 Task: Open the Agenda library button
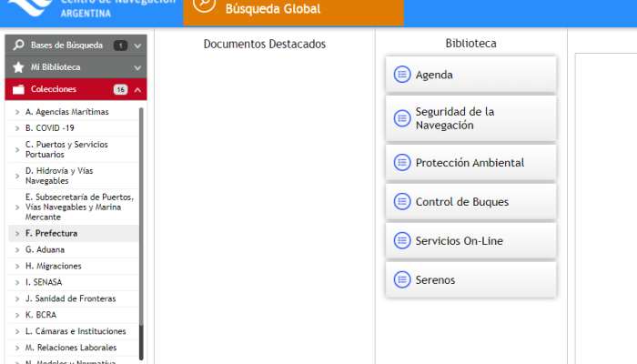click(470, 75)
